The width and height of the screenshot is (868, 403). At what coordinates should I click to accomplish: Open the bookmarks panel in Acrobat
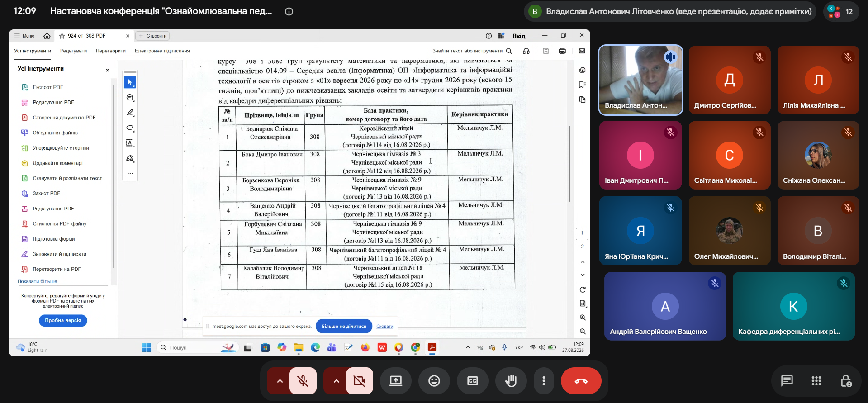(x=583, y=85)
